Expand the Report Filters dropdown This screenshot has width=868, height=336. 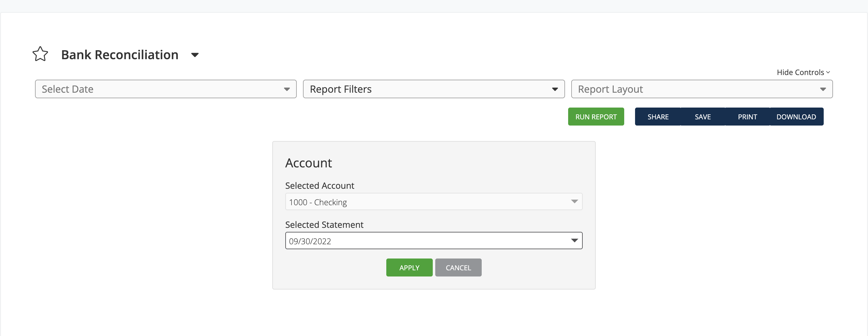click(x=434, y=89)
